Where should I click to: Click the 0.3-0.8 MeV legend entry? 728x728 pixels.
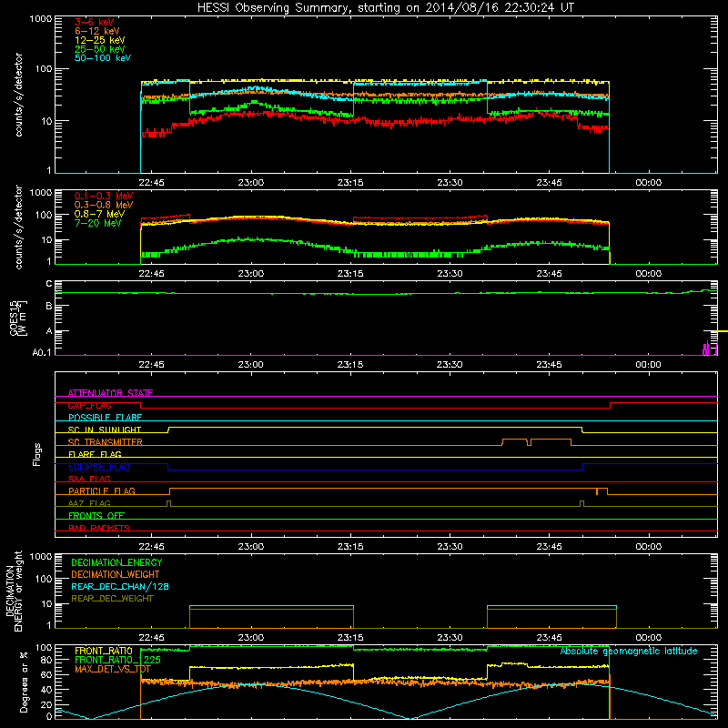point(104,205)
